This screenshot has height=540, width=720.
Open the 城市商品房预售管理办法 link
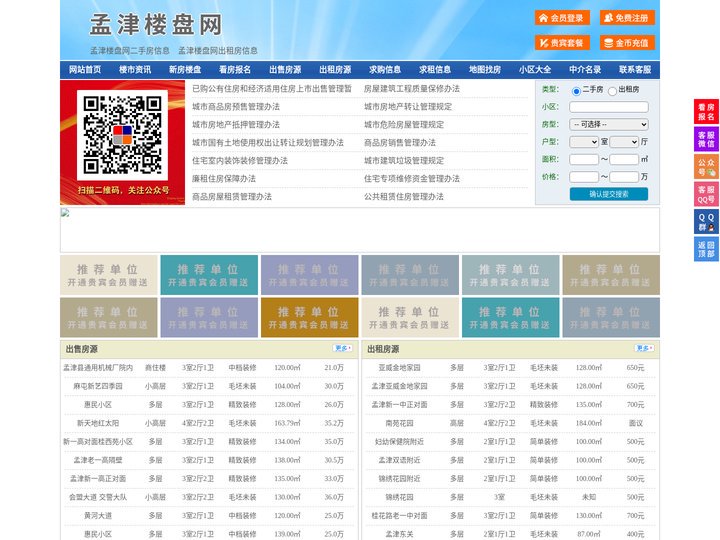(x=236, y=107)
